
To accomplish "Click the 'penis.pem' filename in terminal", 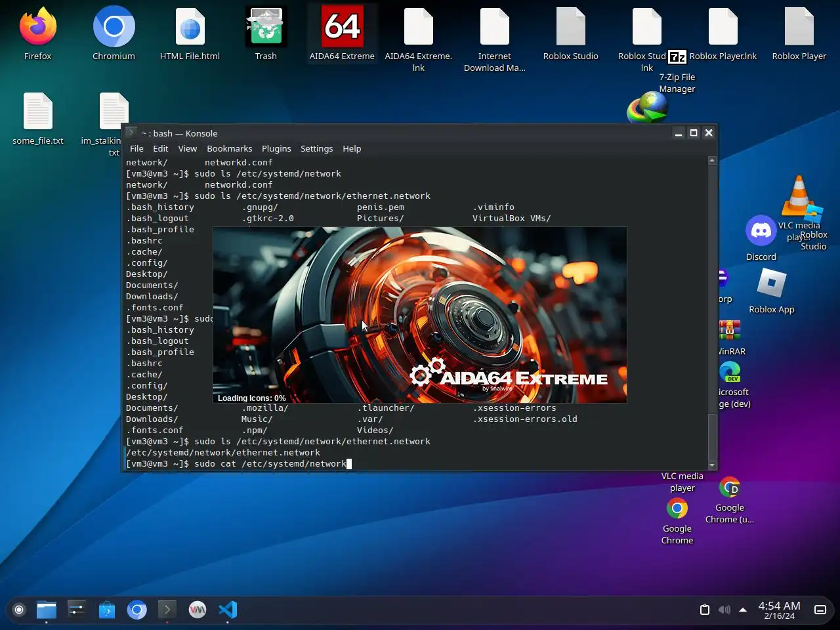I will [x=381, y=207].
